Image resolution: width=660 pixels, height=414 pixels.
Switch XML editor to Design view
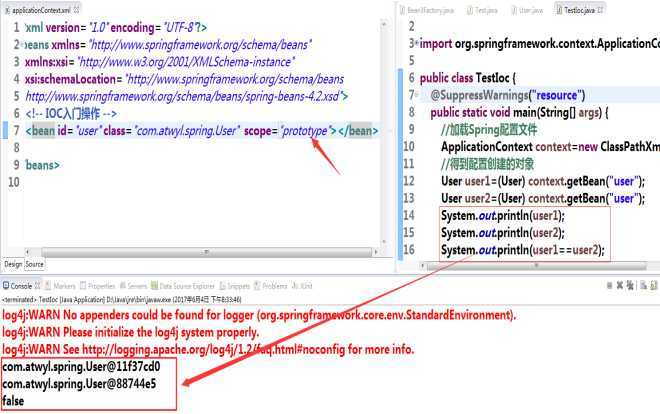pos(13,264)
